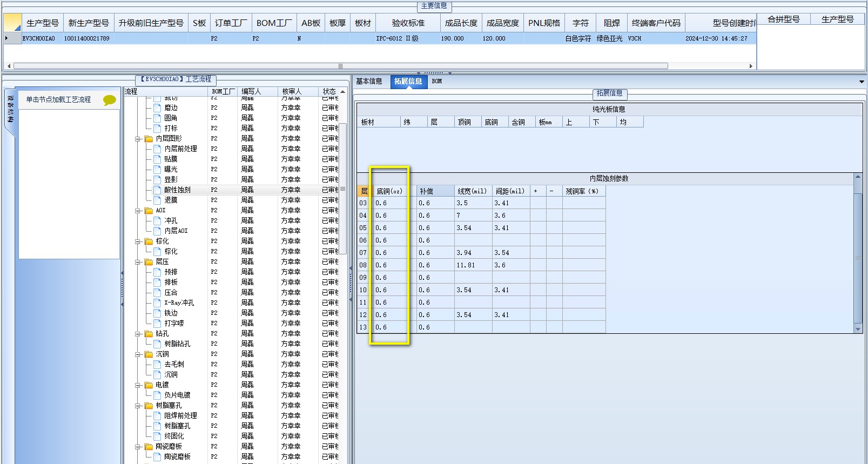Viewport: 868px width, 464px height.
Task: Click the 层压 folder icon
Action: click(149, 262)
